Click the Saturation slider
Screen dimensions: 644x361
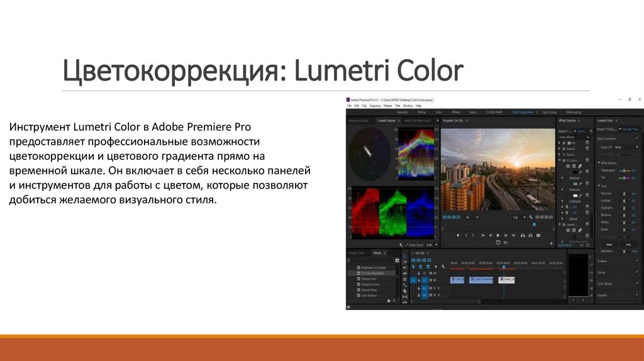pyautogui.click(x=625, y=251)
